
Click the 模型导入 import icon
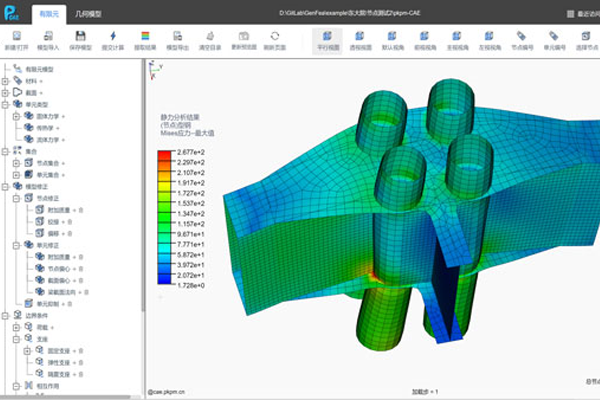[48, 37]
